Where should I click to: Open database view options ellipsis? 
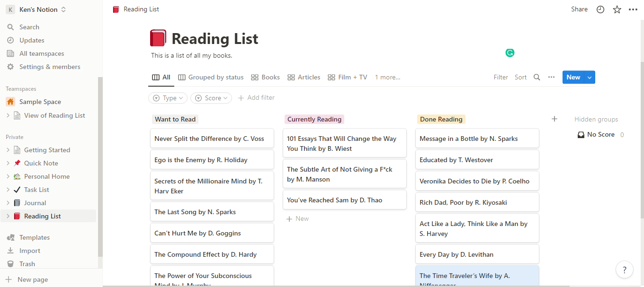tap(551, 77)
